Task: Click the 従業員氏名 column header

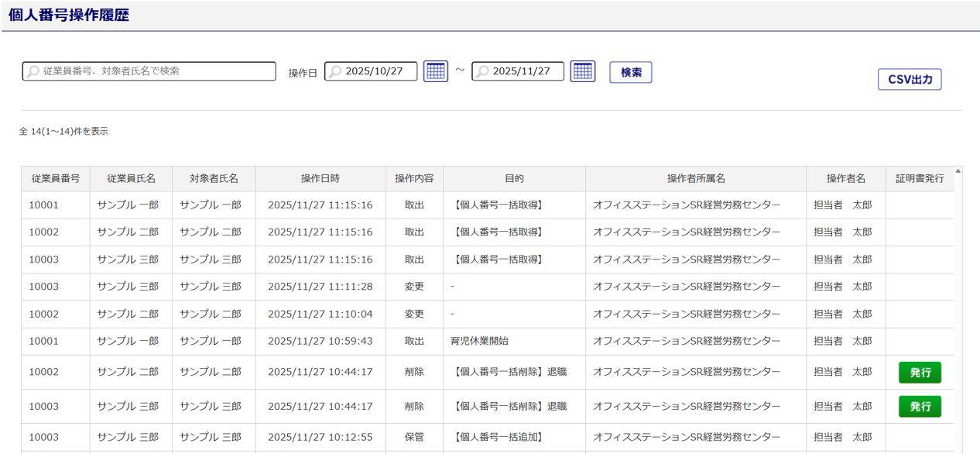Action: (131, 178)
